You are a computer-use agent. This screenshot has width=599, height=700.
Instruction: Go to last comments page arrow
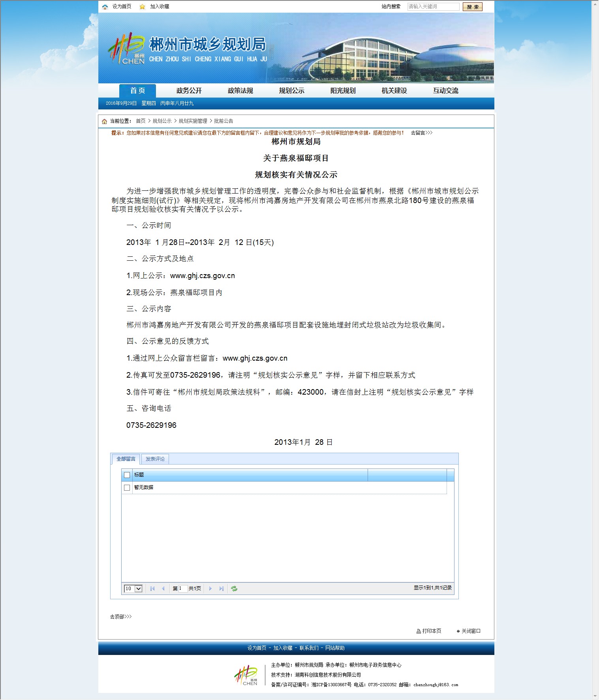(x=222, y=589)
